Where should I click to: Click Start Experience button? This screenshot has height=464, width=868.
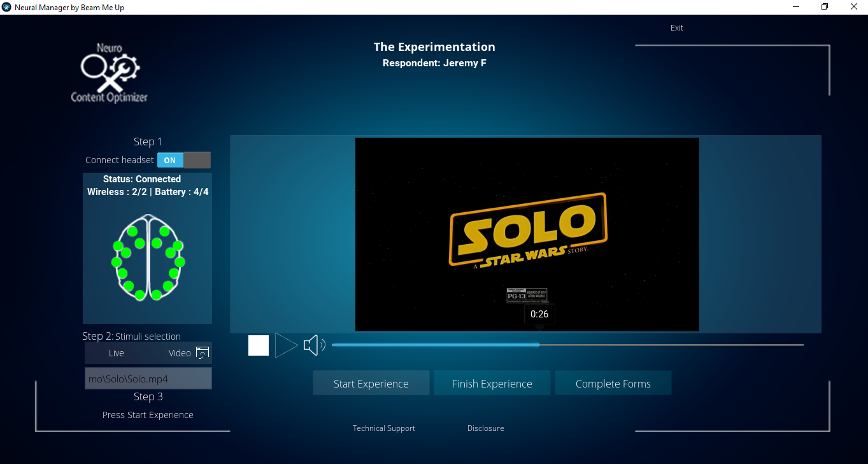pos(371,384)
